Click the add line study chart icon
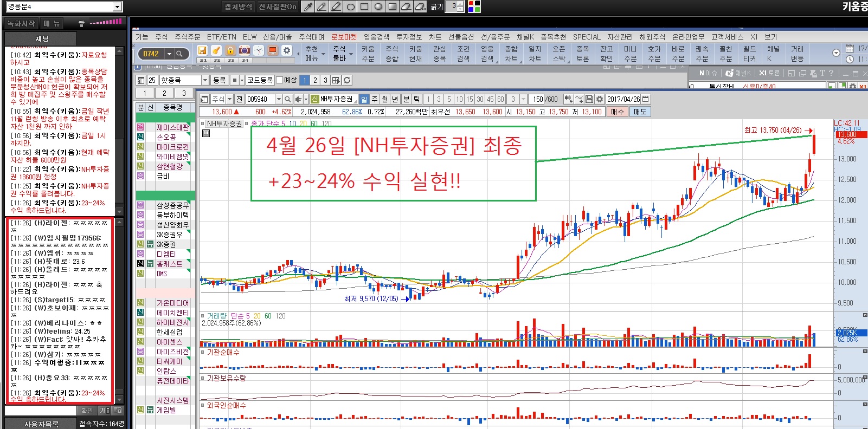 coord(579,99)
